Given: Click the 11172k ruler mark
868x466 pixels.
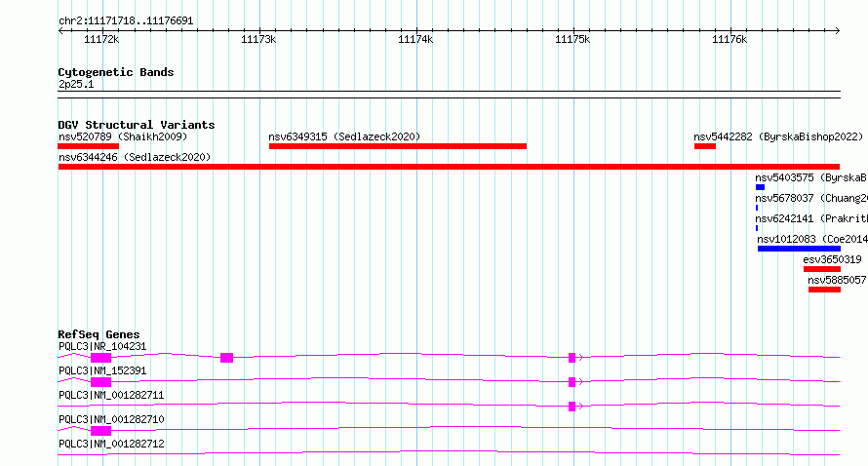Looking at the screenshot, I should click(x=101, y=39).
